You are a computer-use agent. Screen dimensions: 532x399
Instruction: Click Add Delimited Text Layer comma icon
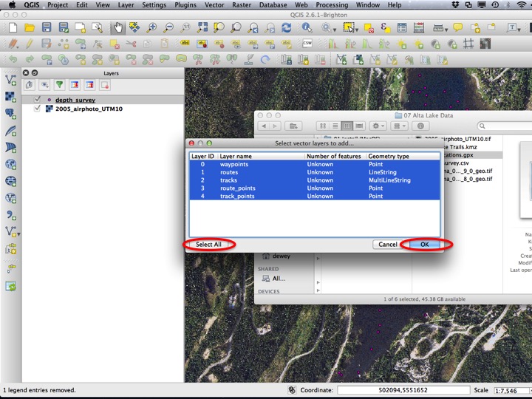[11, 215]
